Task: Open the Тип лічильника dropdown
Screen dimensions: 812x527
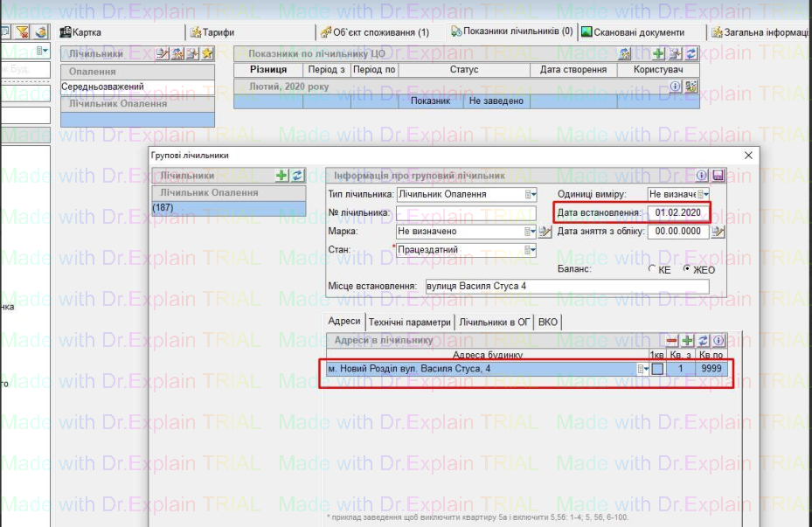Action: click(530, 194)
